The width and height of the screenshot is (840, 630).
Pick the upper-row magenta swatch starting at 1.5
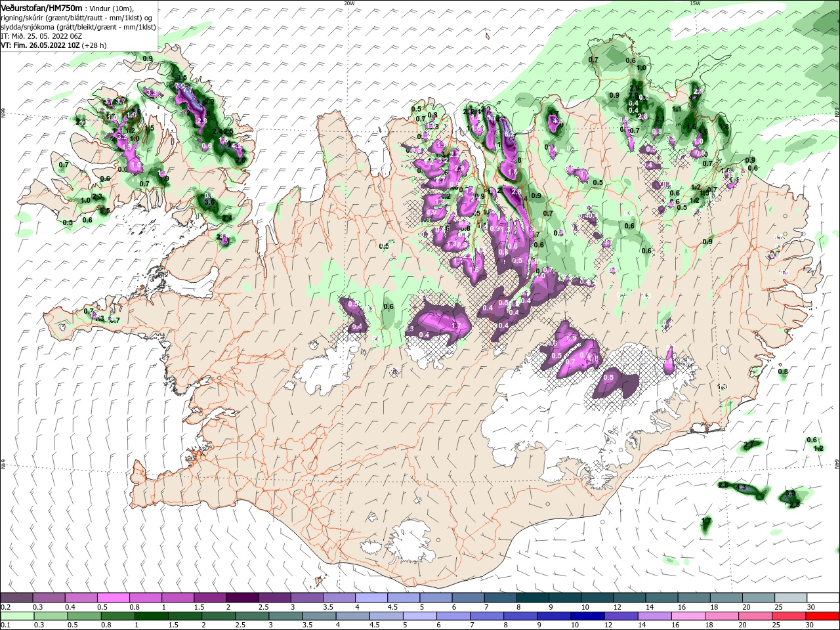[210, 598]
